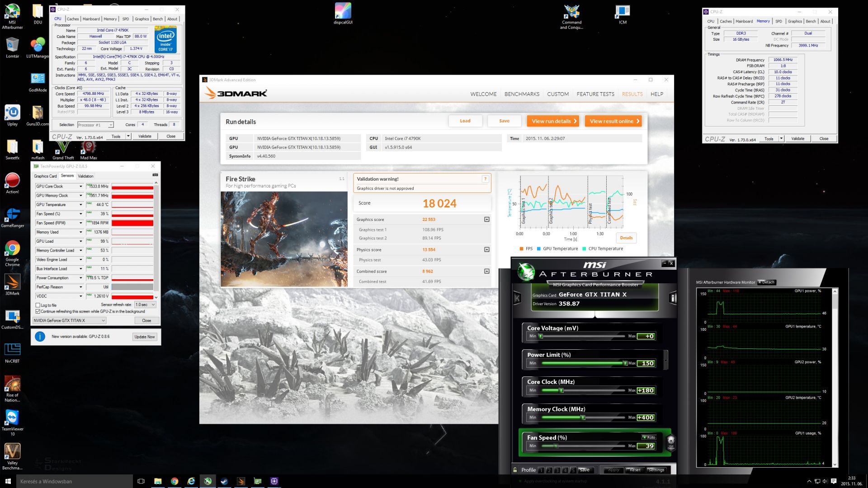This screenshot has height=488, width=868.
Task: Click Afterburner Reset button
Action: tap(635, 470)
